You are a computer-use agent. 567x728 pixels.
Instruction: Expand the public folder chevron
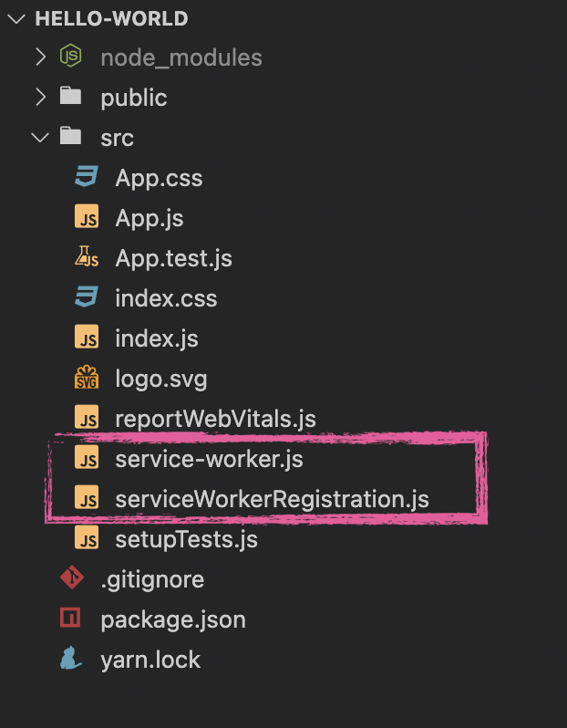pyautogui.click(x=40, y=97)
